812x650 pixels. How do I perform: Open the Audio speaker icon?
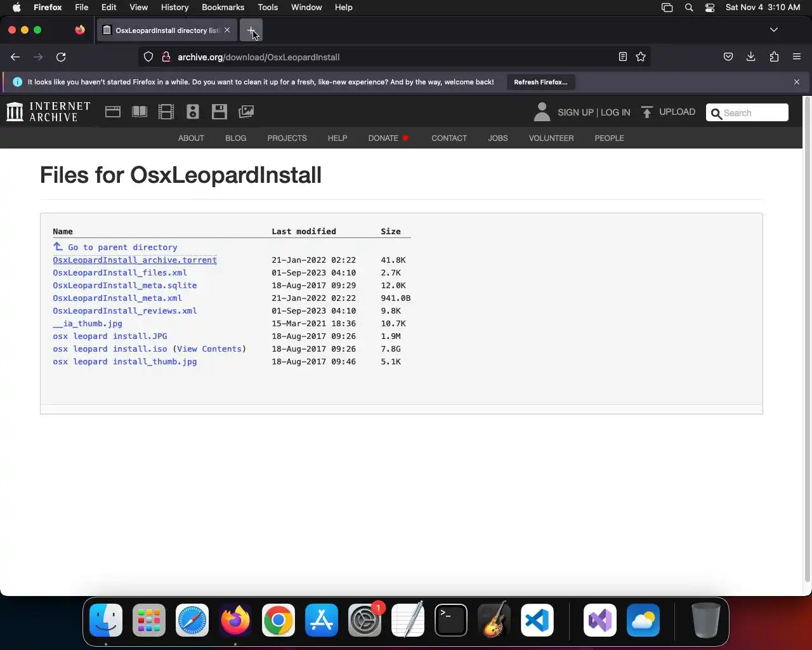[193, 112]
